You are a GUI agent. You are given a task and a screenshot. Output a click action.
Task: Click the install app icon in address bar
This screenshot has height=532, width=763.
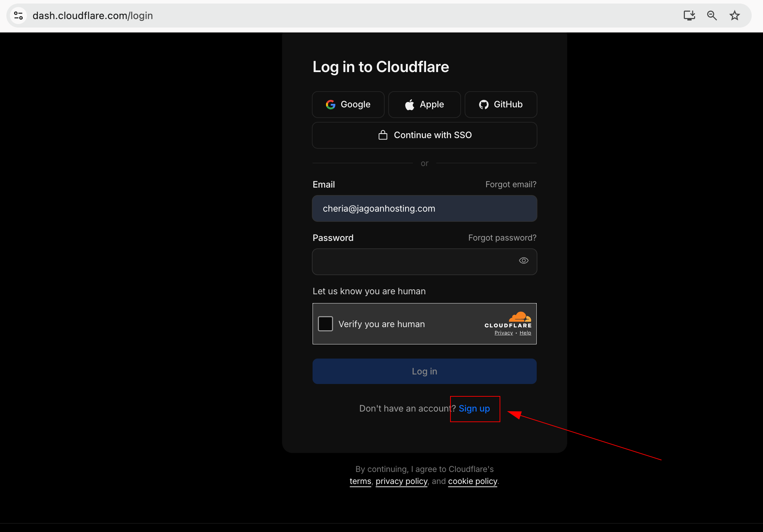tap(689, 16)
